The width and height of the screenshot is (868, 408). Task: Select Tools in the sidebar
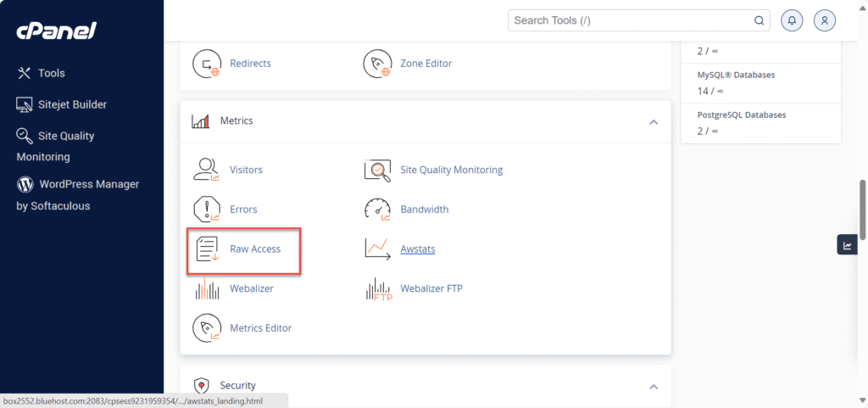coord(51,73)
